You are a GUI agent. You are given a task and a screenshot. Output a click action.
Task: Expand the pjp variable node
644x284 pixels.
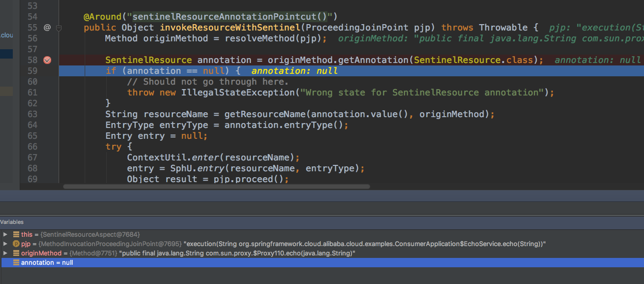(5, 244)
